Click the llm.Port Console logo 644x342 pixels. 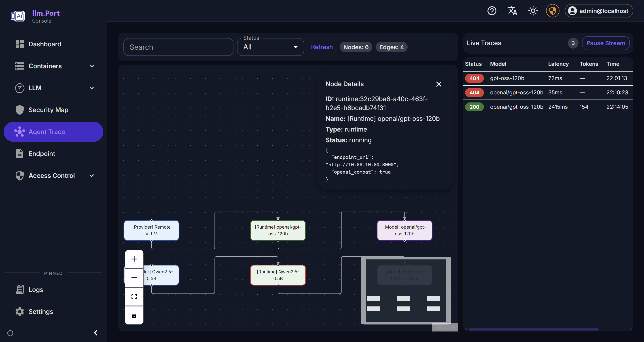[35, 16]
